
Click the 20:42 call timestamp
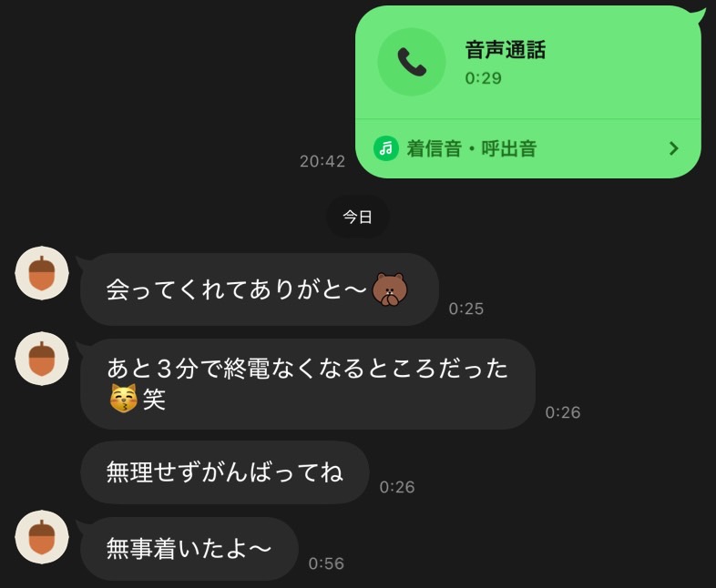point(322,161)
